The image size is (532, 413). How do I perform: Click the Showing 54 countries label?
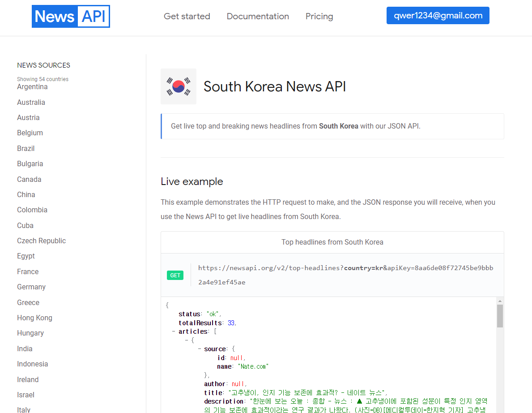[x=43, y=79]
